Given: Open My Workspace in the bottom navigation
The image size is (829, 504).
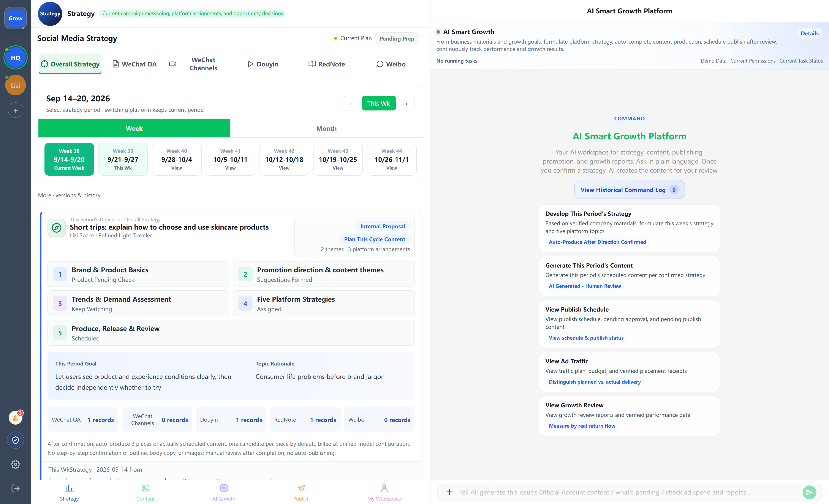Looking at the screenshot, I should [384, 492].
